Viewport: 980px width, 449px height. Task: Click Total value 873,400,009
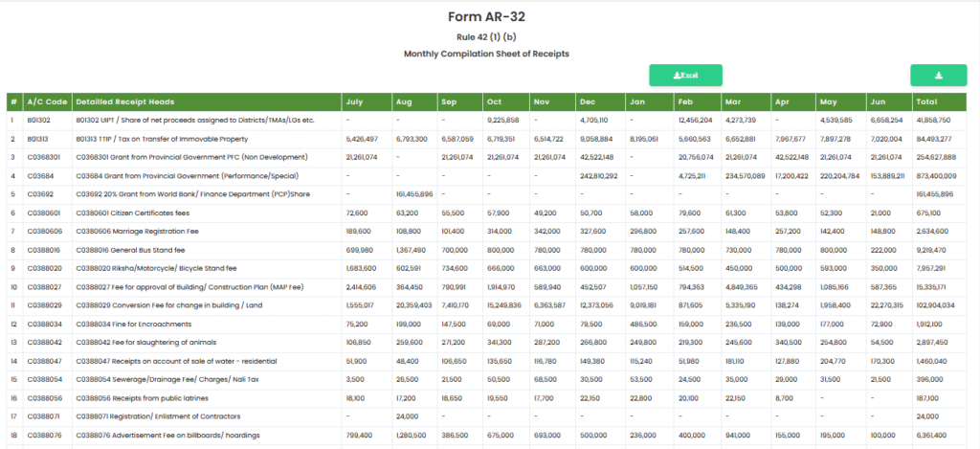(936, 176)
